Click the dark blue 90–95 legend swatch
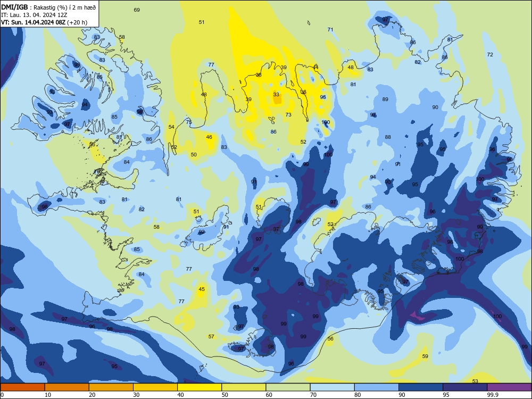 [421, 387]
